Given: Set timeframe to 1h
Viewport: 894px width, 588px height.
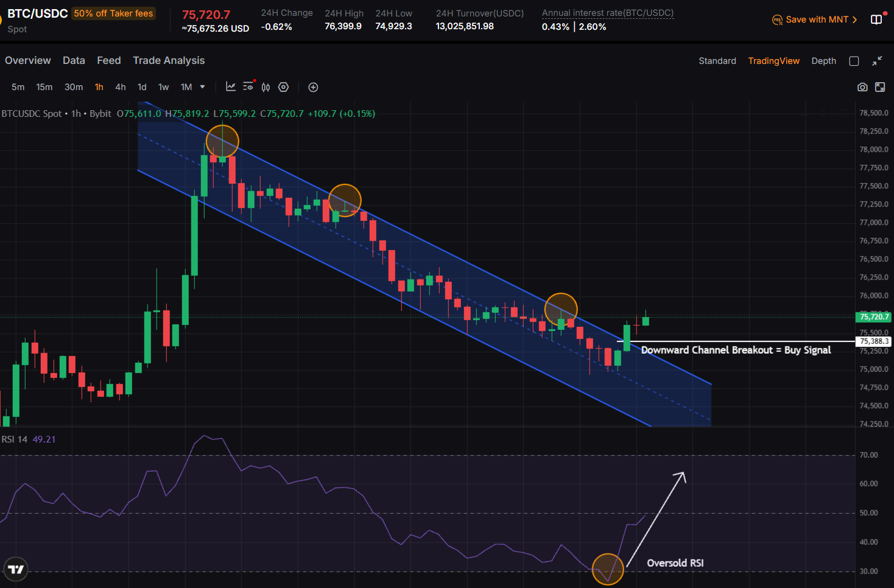Looking at the screenshot, I should (x=99, y=87).
